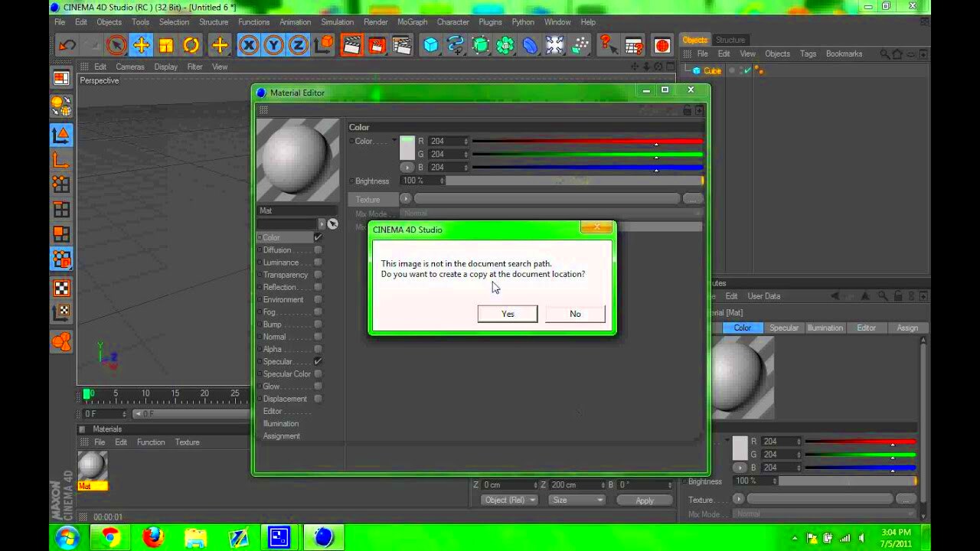The width and height of the screenshot is (980, 551).
Task: Click the scene environment objects icon
Action: pos(556,45)
